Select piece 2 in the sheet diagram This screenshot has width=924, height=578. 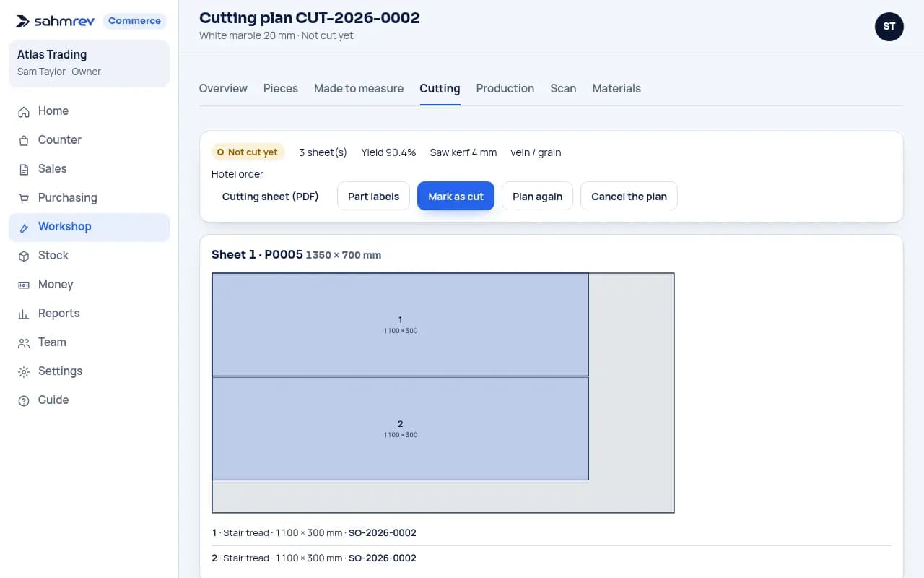coord(401,428)
